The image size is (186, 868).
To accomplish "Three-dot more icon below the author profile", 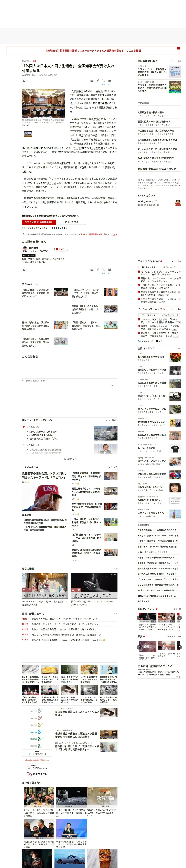I will click(x=115, y=270).
